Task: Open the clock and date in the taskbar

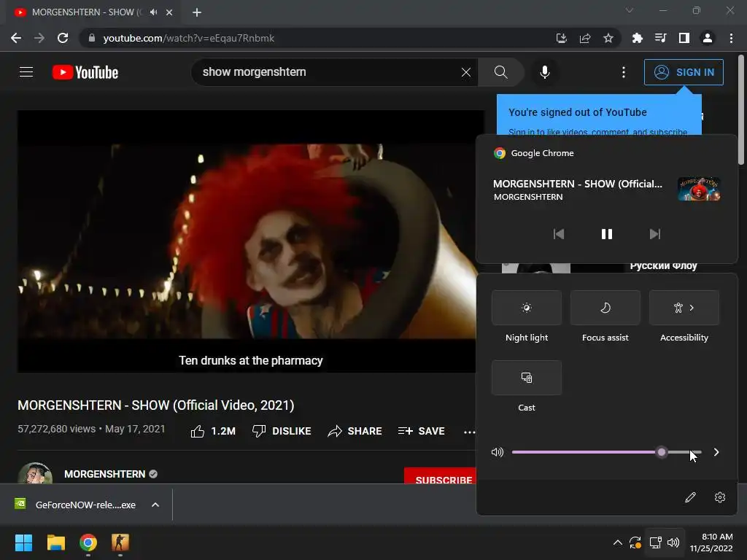Action: 711,542
